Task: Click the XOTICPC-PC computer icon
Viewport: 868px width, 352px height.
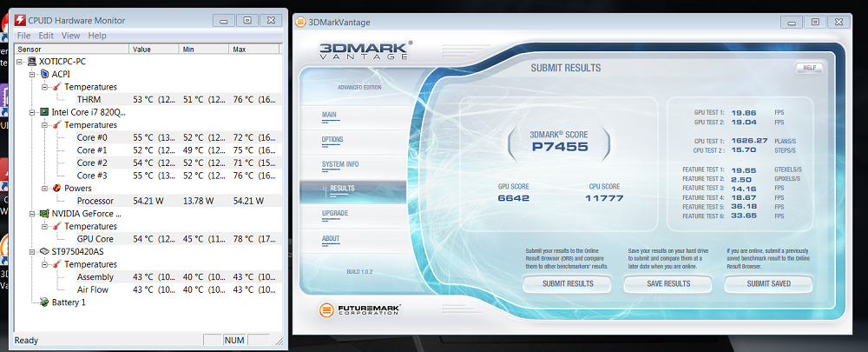Action: click(x=33, y=62)
